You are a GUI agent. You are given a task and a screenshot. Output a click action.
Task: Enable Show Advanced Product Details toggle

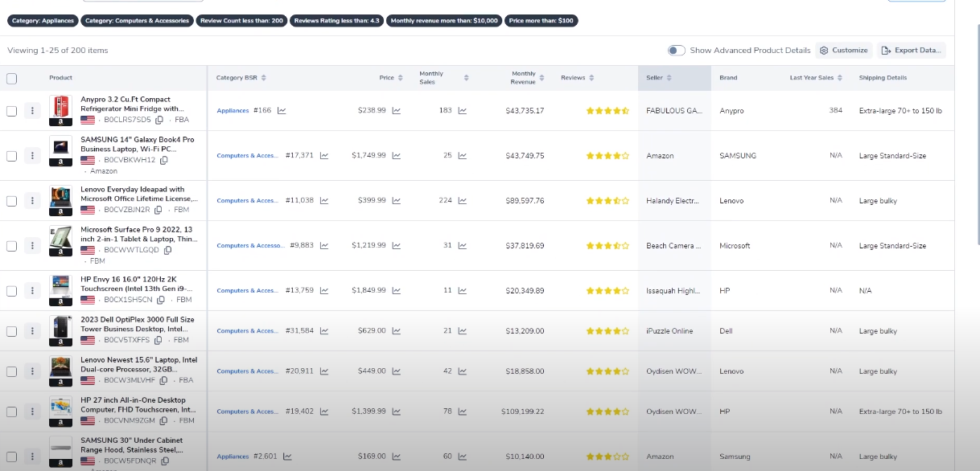677,51
